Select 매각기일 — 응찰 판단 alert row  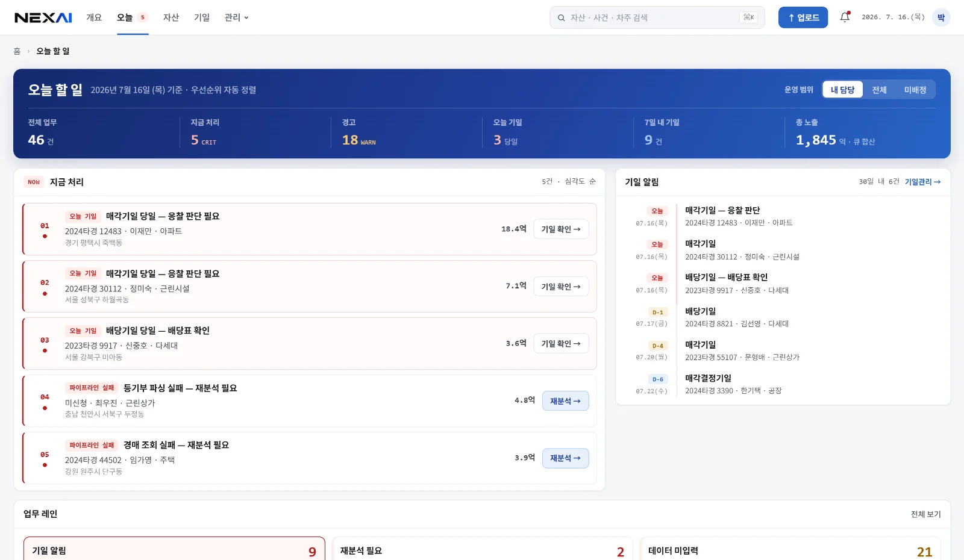tap(783, 216)
